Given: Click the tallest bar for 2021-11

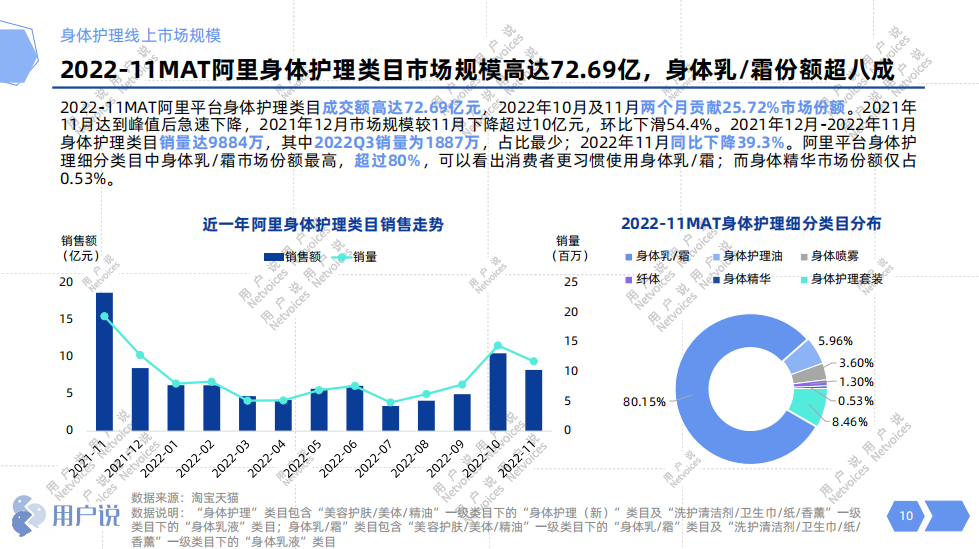Looking at the screenshot, I should tap(104, 360).
